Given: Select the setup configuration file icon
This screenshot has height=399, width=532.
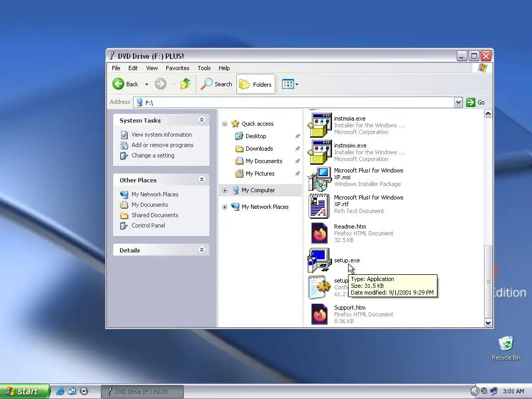Looking at the screenshot, I should point(320,287).
